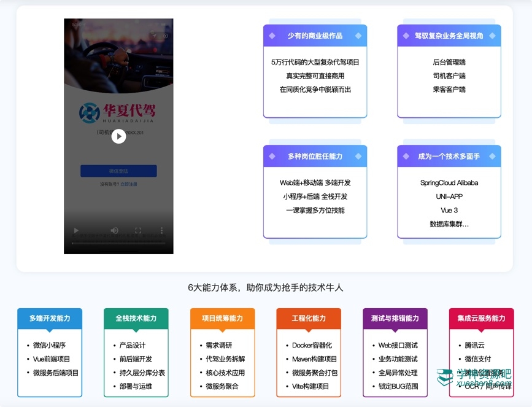
Task: Select the 少有的商业级作品 card header
Action: [315, 36]
